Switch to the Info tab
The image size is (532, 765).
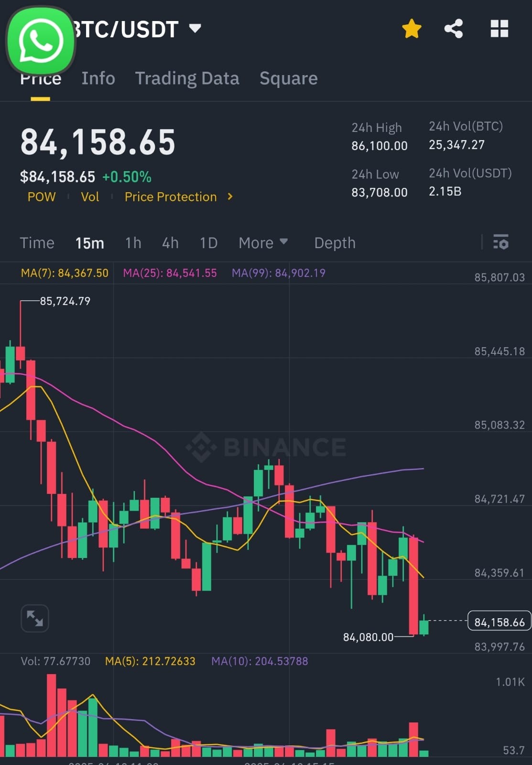pyautogui.click(x=98, y=78)
